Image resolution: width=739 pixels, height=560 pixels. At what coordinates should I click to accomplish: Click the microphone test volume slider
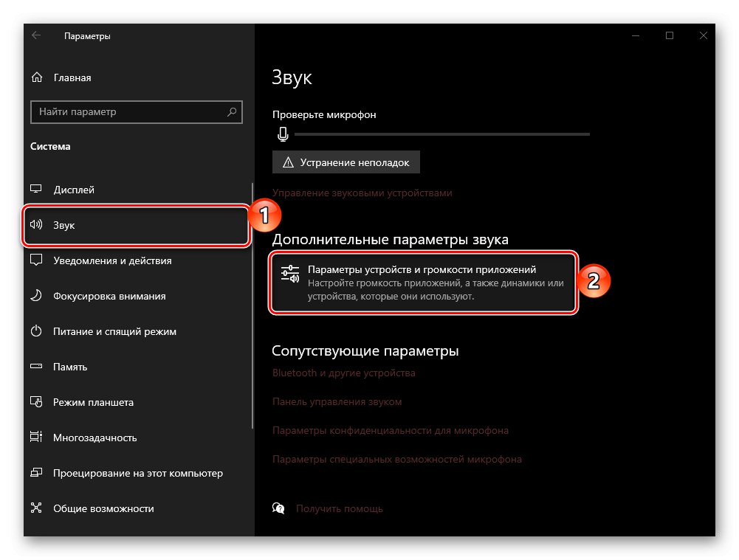pos(443,134)
